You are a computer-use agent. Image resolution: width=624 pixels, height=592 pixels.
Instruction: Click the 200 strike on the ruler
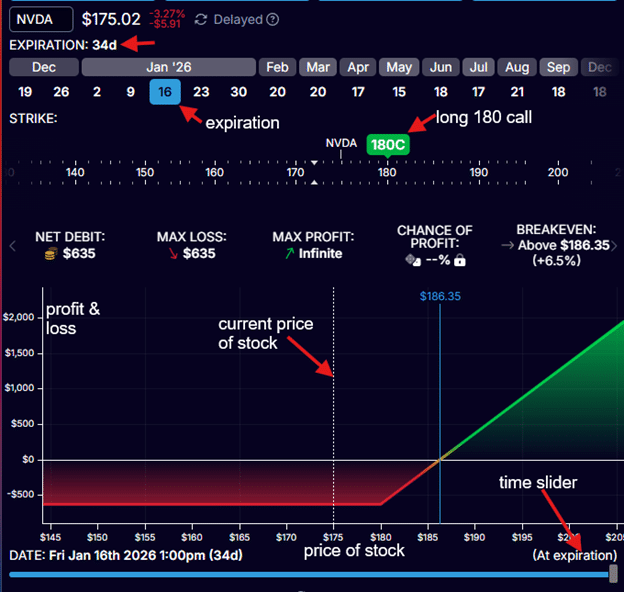click(x=558, y=172)
